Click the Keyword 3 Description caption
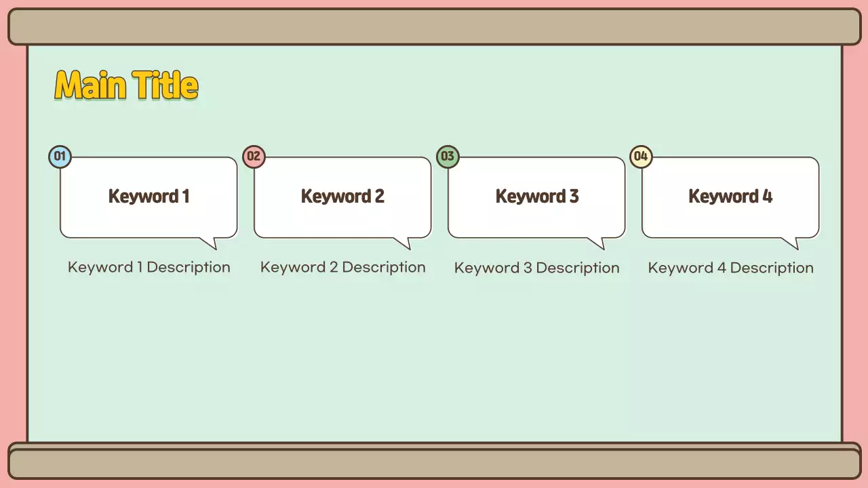Viewport: 868px width, 488px height. (536, 268)
